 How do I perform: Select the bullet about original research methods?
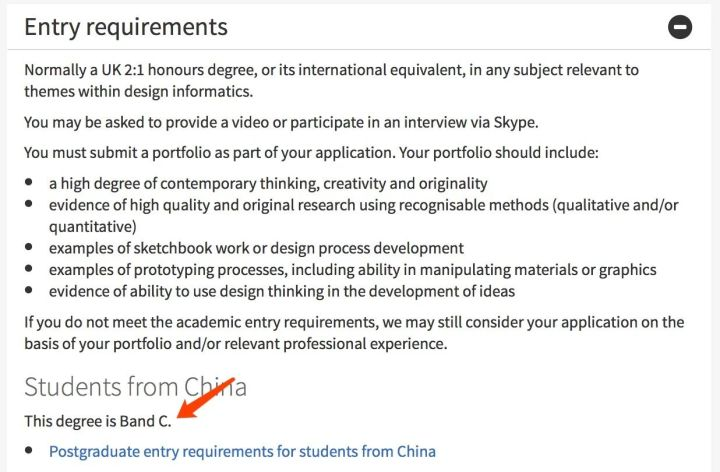tap(364, 216)
